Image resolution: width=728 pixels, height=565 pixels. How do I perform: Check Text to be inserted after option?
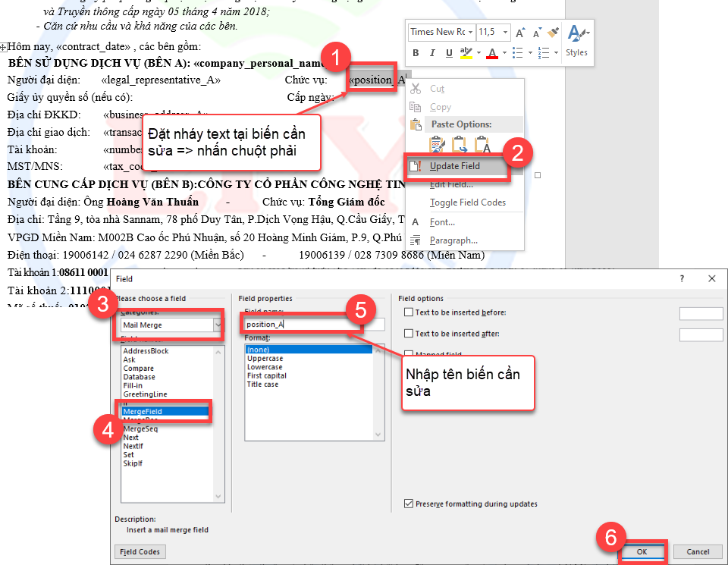click(x=409, y=334)
